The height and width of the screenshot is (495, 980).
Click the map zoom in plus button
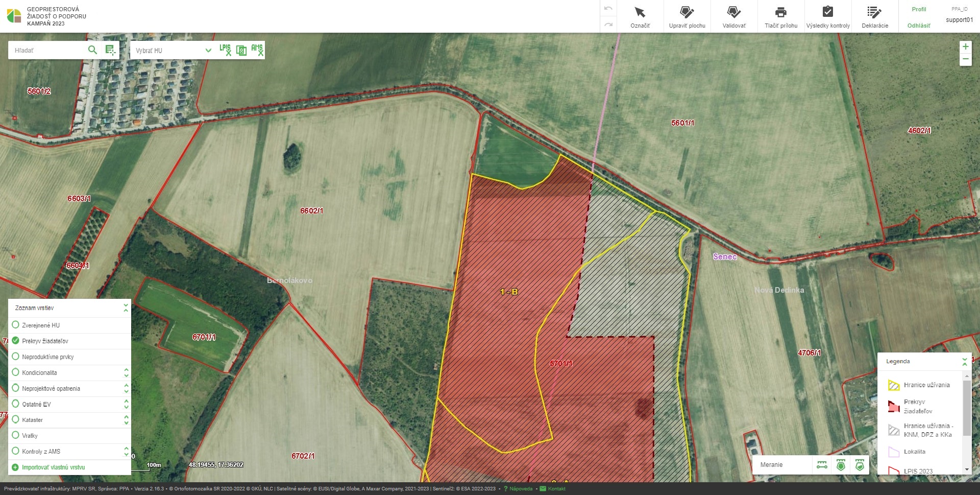click(x=965, y=47)
